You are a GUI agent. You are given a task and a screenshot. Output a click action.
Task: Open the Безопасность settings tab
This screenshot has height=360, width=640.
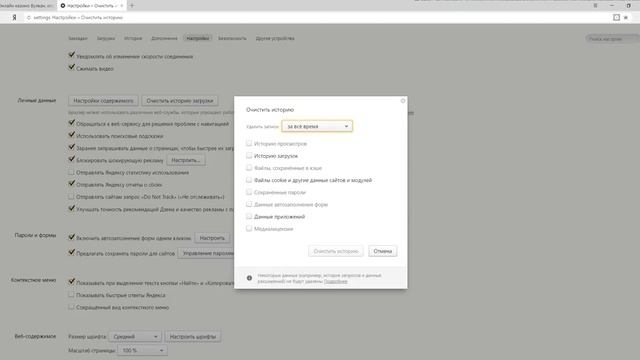[232, 38]
